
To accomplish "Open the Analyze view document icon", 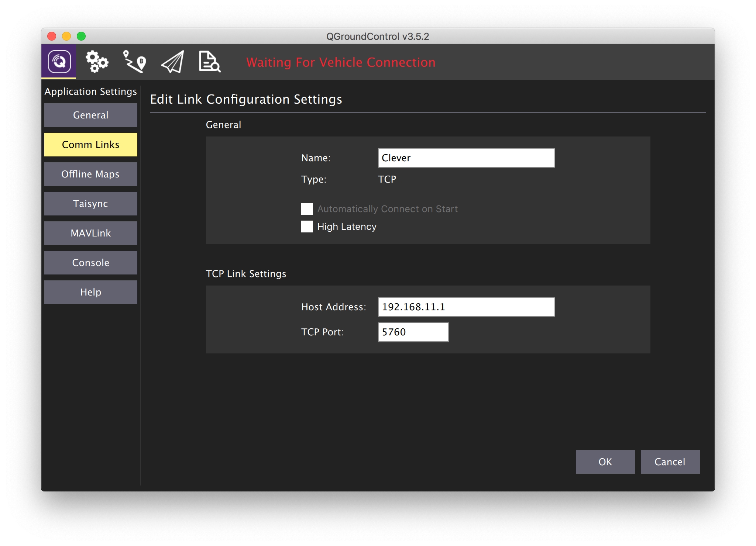I will [x=209, y=62].
